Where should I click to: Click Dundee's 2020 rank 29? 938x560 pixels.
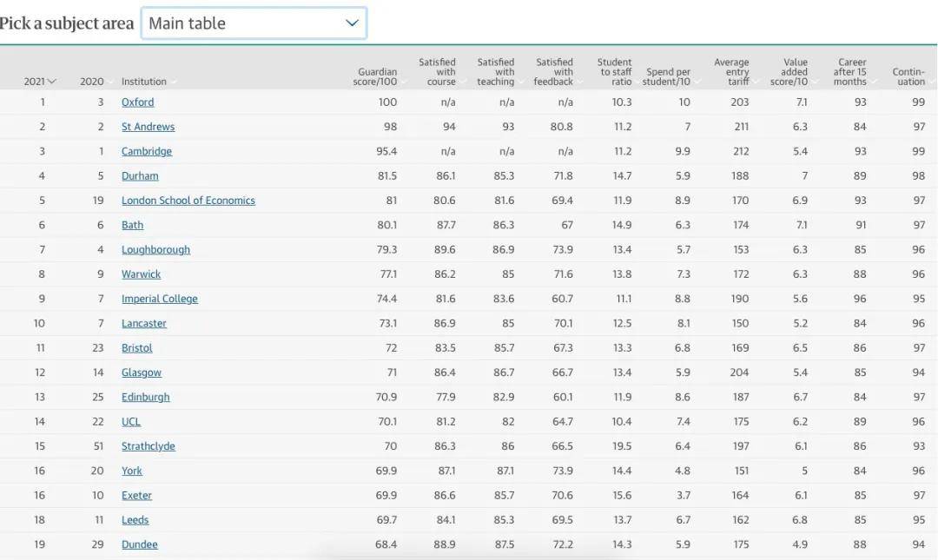coord(97,544)
